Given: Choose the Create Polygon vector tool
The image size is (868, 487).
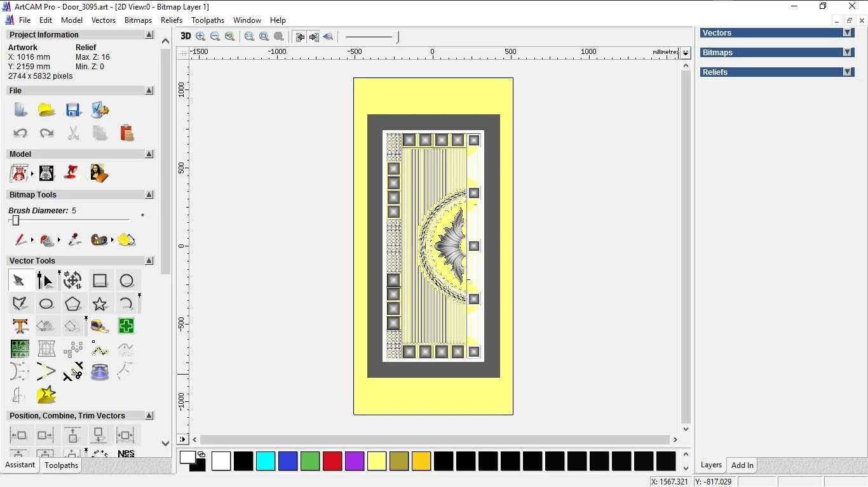Looking at the screenshot, I should click(x=72, y=304).
